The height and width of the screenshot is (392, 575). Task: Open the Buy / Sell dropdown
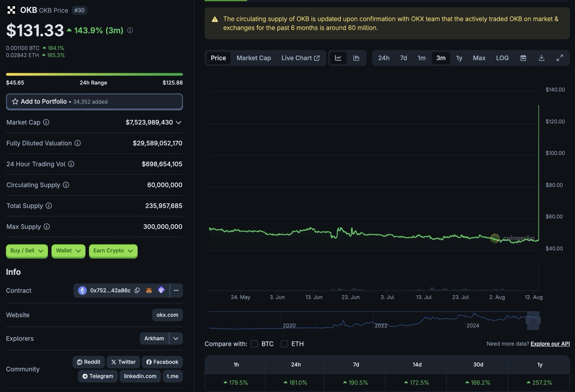click(x=27, y=251)
